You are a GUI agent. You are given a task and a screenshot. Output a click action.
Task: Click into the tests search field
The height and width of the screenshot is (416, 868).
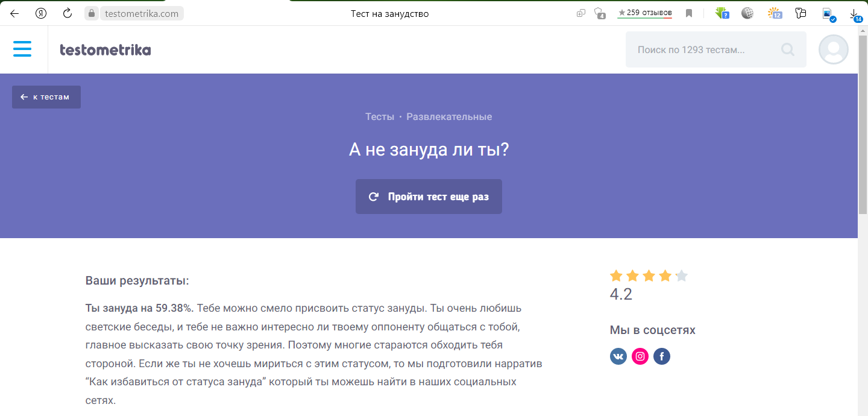tap(699, 49)
